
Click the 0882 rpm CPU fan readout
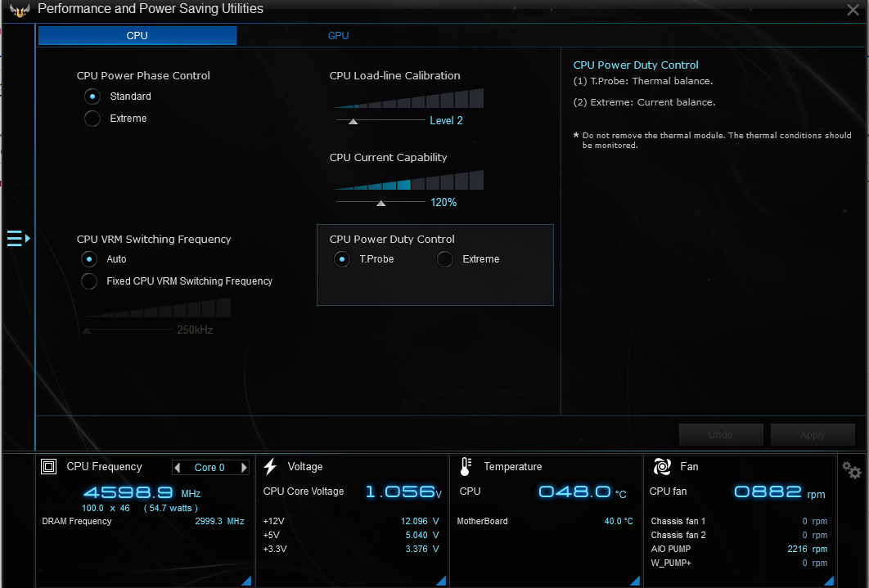point(780,491)
